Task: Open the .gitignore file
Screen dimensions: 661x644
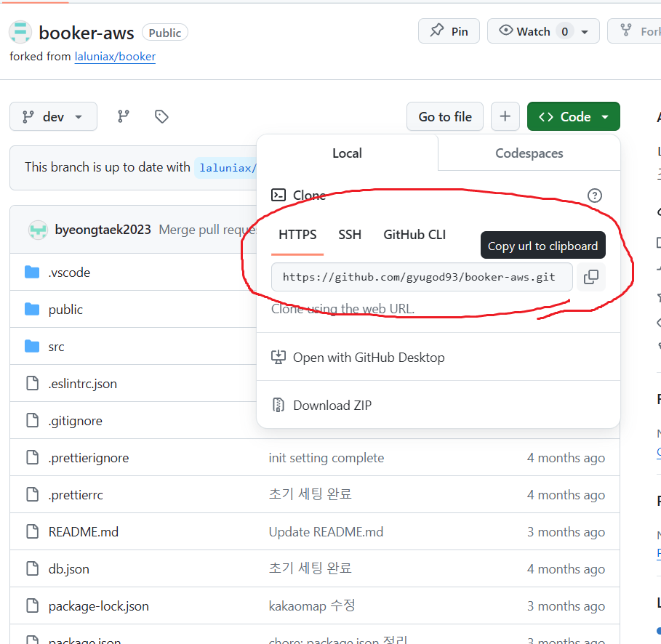Action: point(76,421)
